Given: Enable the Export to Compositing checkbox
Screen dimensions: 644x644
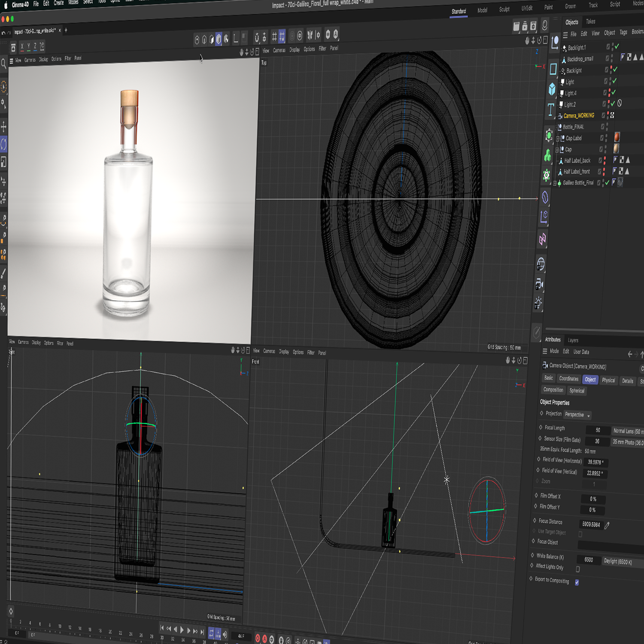Looking at the screenshot, I should click(577, 582).
